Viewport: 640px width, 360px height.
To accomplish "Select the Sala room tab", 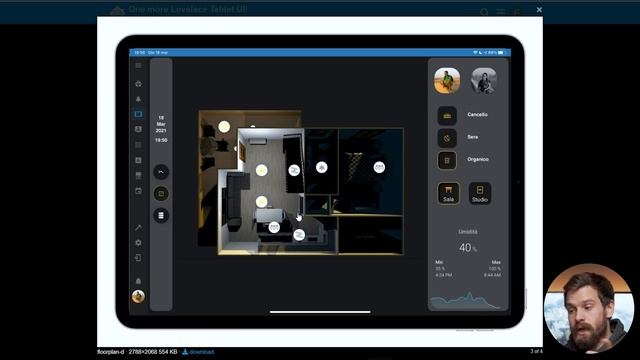I will pos(449,193).
